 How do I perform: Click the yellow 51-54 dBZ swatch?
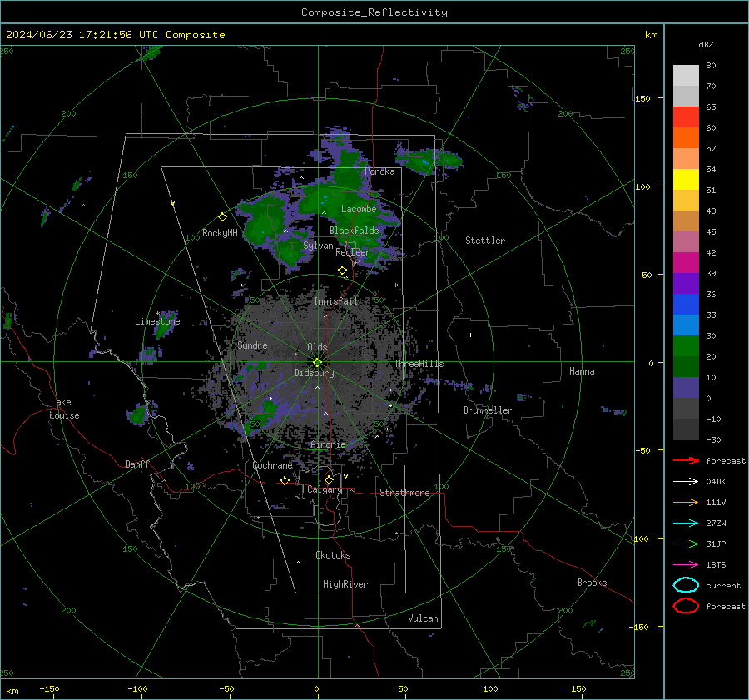(686, 180)
